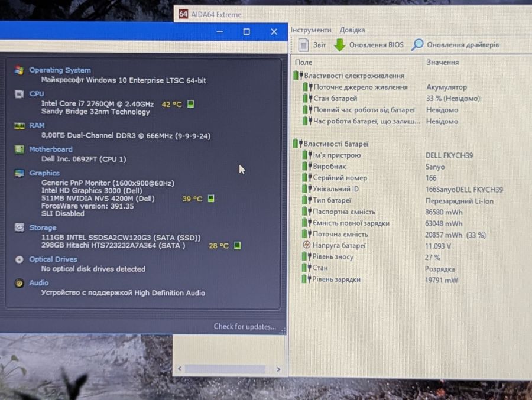532x400 pixels.
Task: Open the Storage section link
Action: pos(43,227)
